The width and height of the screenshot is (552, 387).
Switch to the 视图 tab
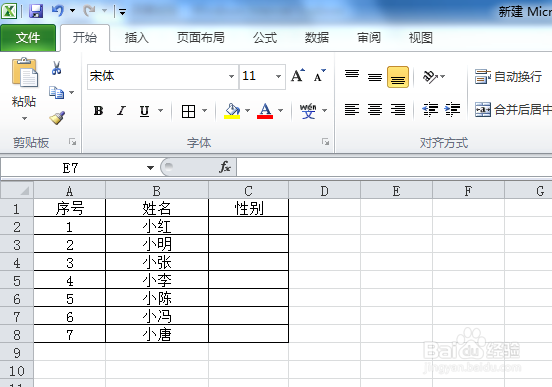pyautogui.click(x=420, y=38)
